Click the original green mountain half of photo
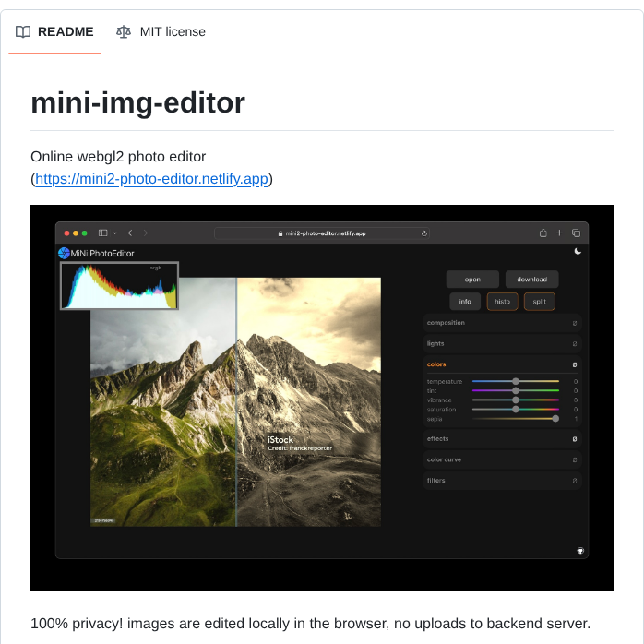The image size is (644, 644). point(163,402)
